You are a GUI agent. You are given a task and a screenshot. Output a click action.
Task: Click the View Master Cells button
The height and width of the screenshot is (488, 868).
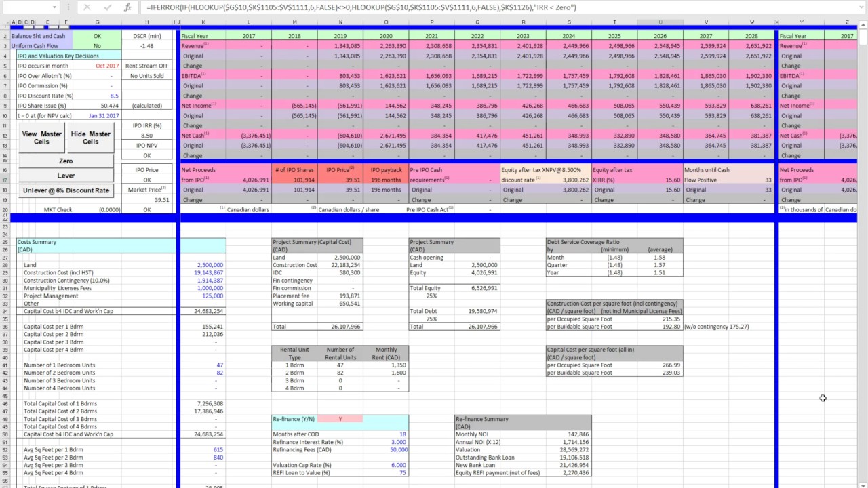coord(41,138)
